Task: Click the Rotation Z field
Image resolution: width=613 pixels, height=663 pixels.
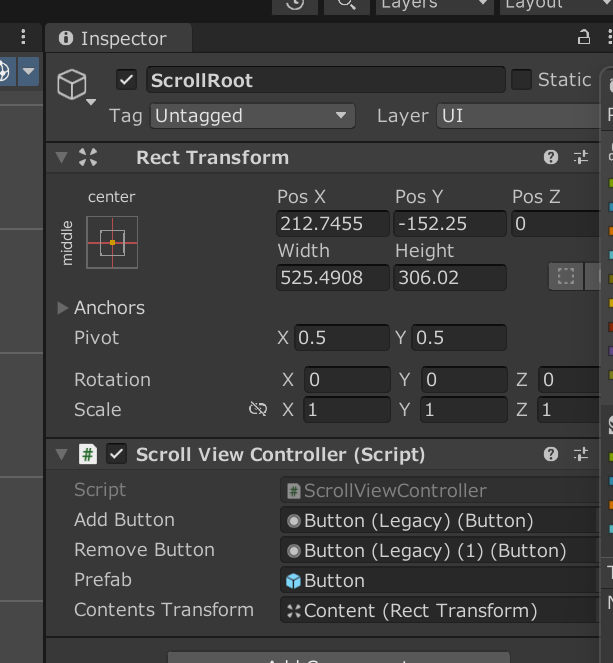Action: coord(569,380)
